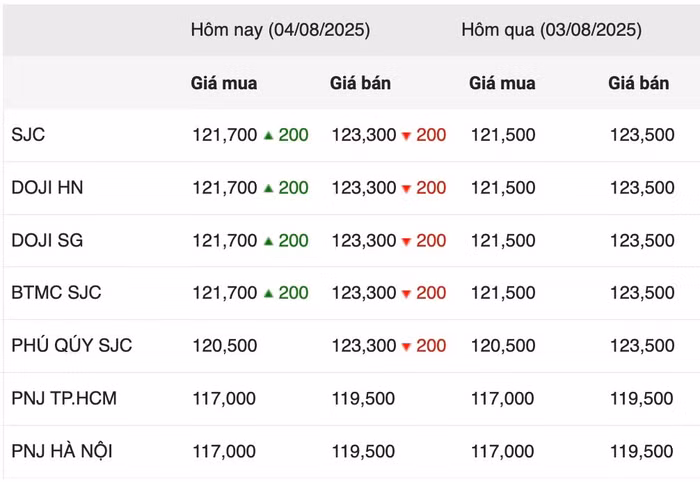Click the first Giá mua column header
The height and width of the screenshot is (482, 700).
(x=224, y=83)
